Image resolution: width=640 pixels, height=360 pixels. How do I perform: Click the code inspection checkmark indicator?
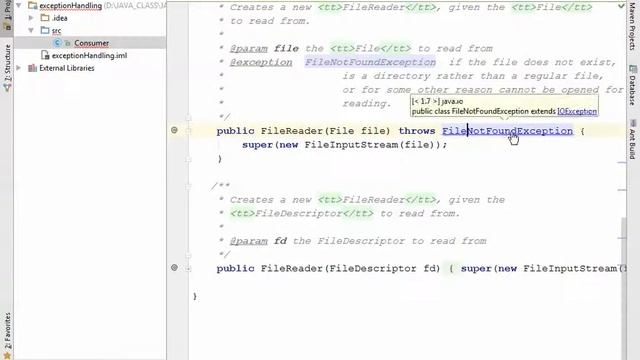pyautogui.click(x=621, y=6)
